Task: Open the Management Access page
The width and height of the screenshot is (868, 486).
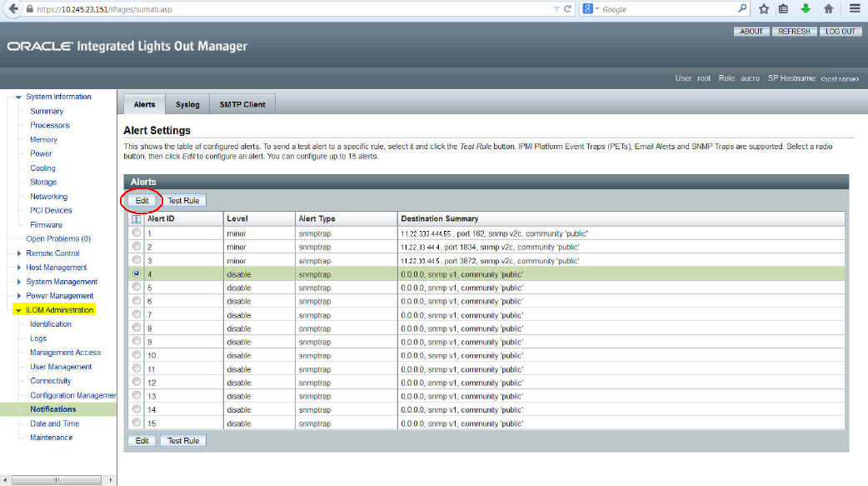Action: pos(65,353)
